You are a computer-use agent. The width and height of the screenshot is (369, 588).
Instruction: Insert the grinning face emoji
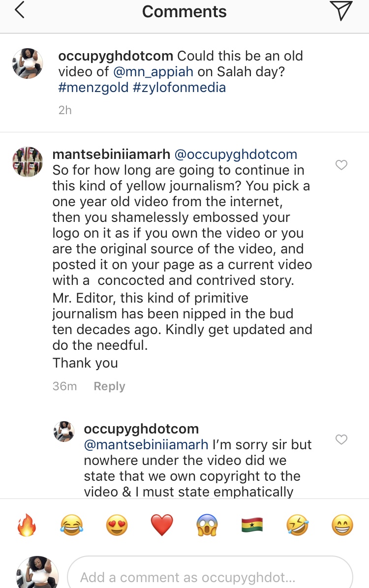pyautogui.click(x=342, y=525)
